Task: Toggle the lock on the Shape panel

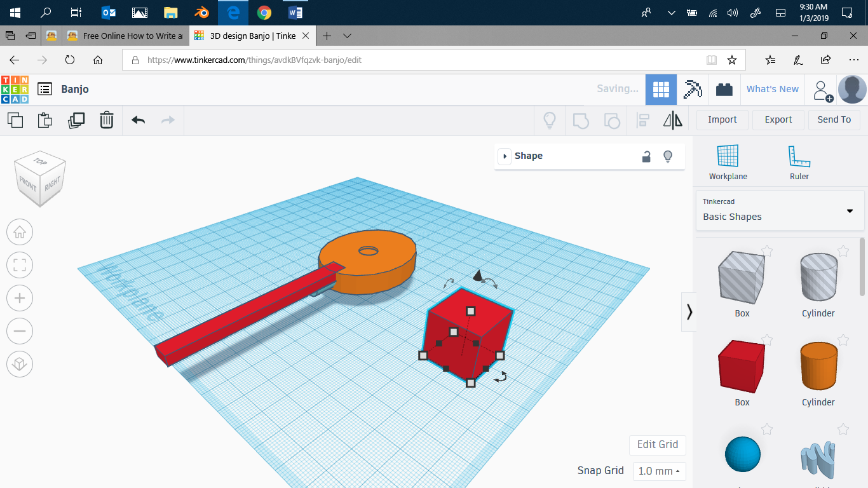Action: click(646, 156)
